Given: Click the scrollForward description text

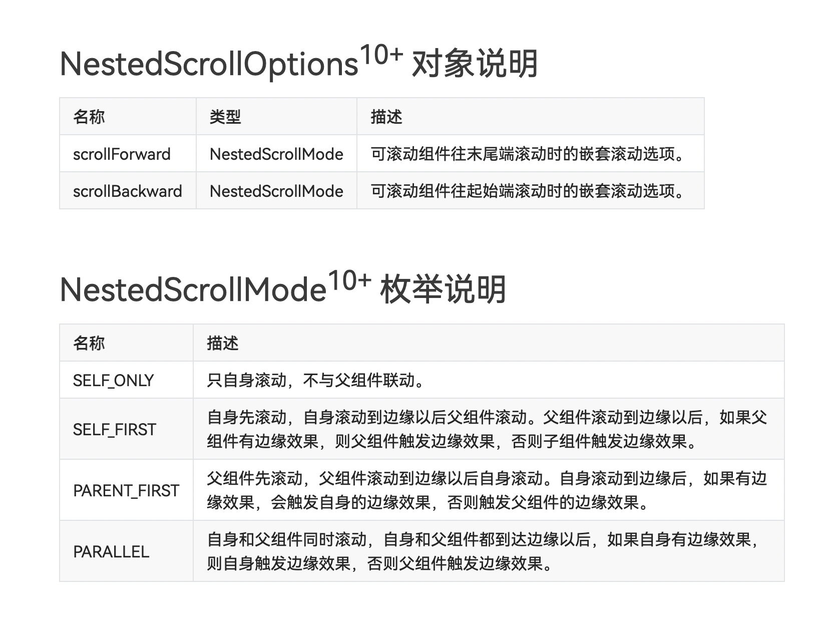Looking at the screenshot, I should [x=528, y=154].
